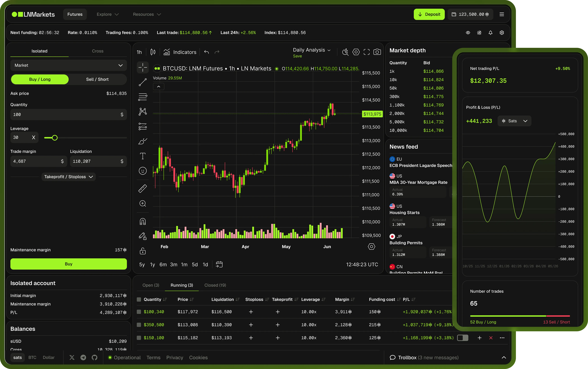Open the quick search icon in chart toolbar
This screenshot has height=369, width=588.
(x=345, y=52)
